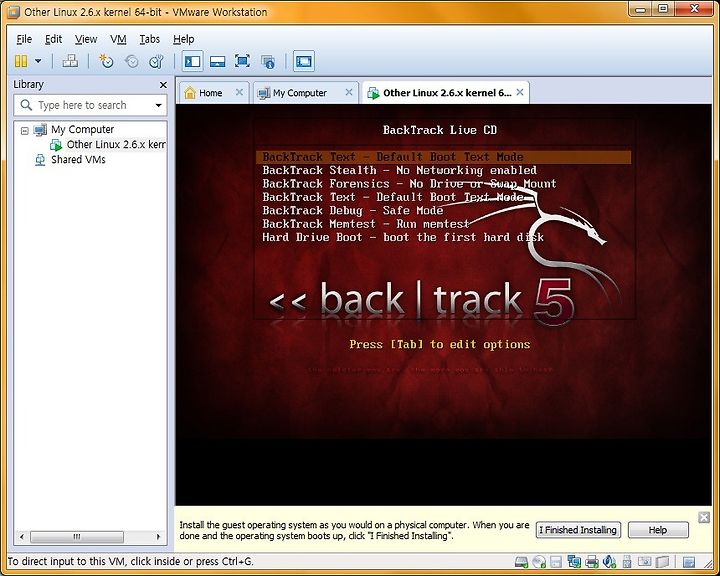
Task: Collapse the My Computer tree node
Action: [25, 131]
